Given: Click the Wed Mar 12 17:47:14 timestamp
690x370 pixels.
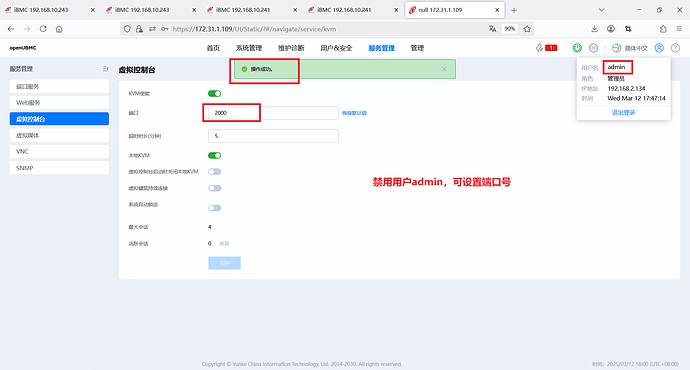Looking at the screenshot, I should [x=636, y=98].
